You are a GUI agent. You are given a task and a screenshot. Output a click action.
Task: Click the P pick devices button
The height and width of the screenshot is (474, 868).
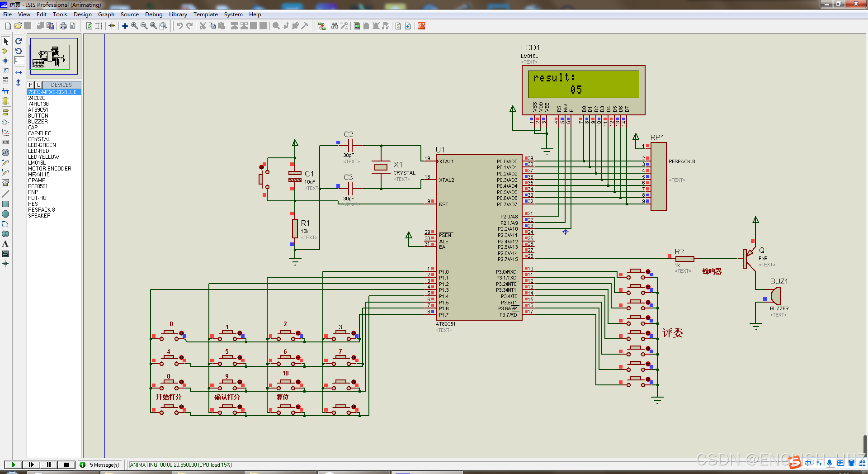click(x=31, y=85)
